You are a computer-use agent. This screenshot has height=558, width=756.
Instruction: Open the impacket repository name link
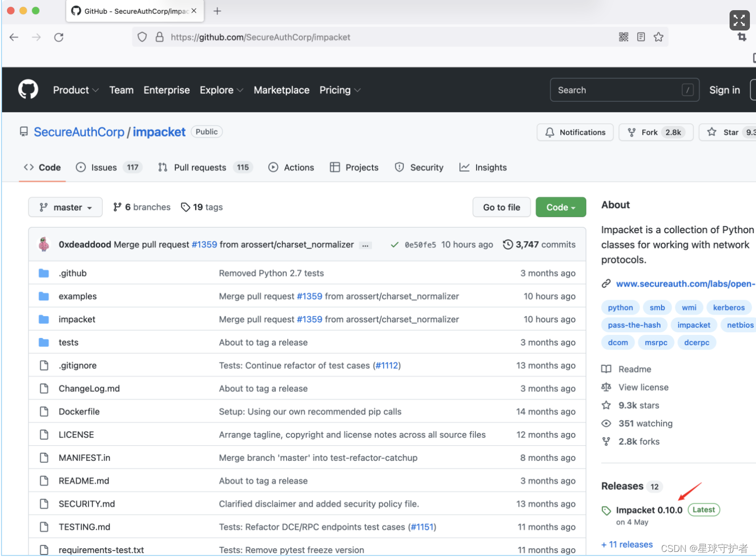[x=159, y=132]
